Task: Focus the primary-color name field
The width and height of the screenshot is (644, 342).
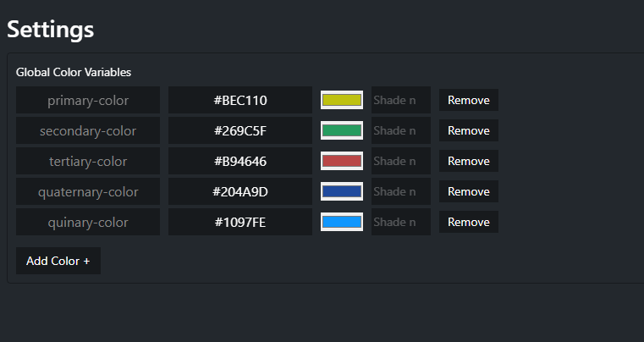Action: (88, 100)
